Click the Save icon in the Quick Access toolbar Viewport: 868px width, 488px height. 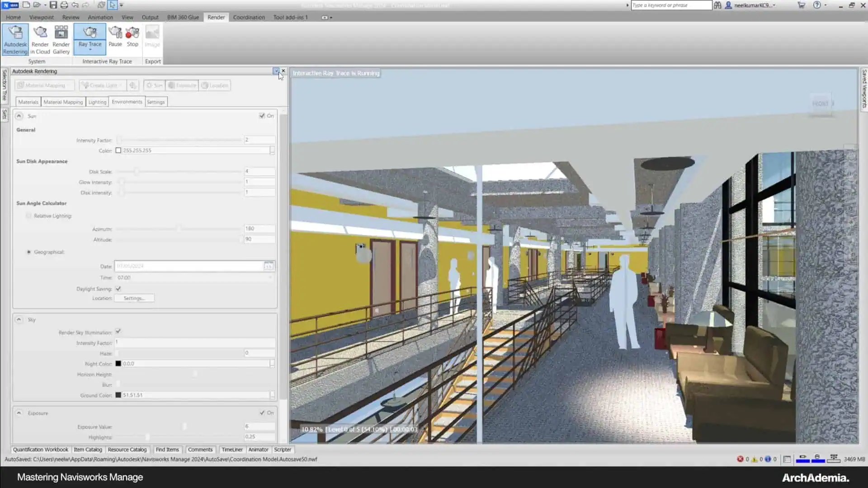[54, 5]
